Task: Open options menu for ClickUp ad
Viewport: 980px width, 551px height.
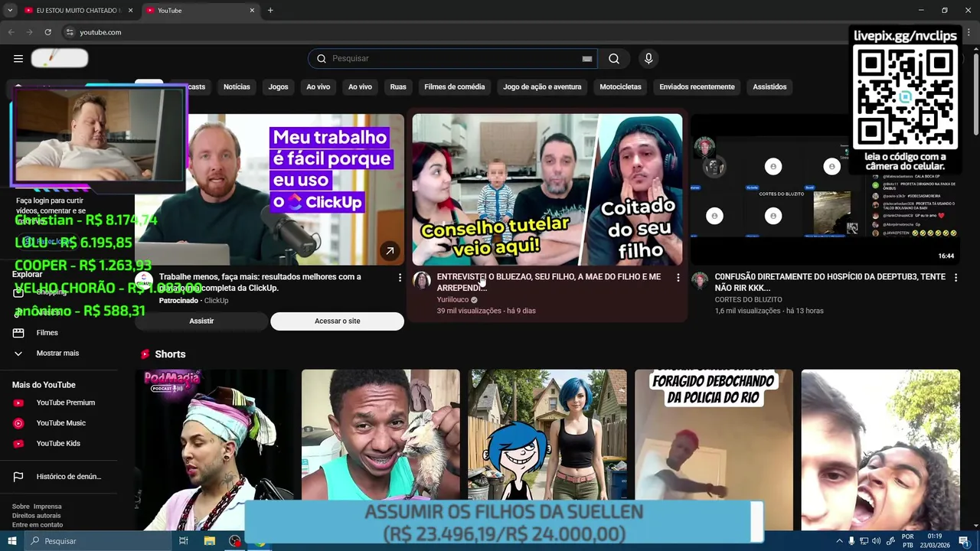Action: point(400,278)
